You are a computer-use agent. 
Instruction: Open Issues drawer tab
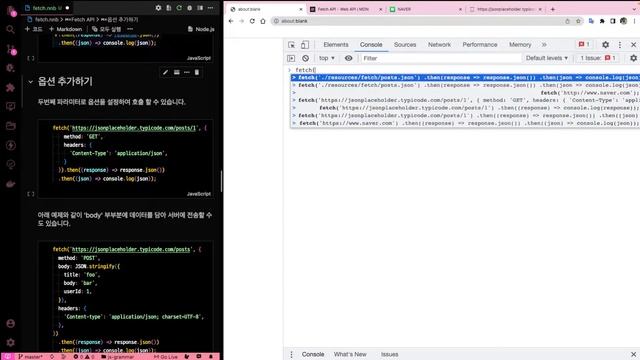(x=389, y=354)
